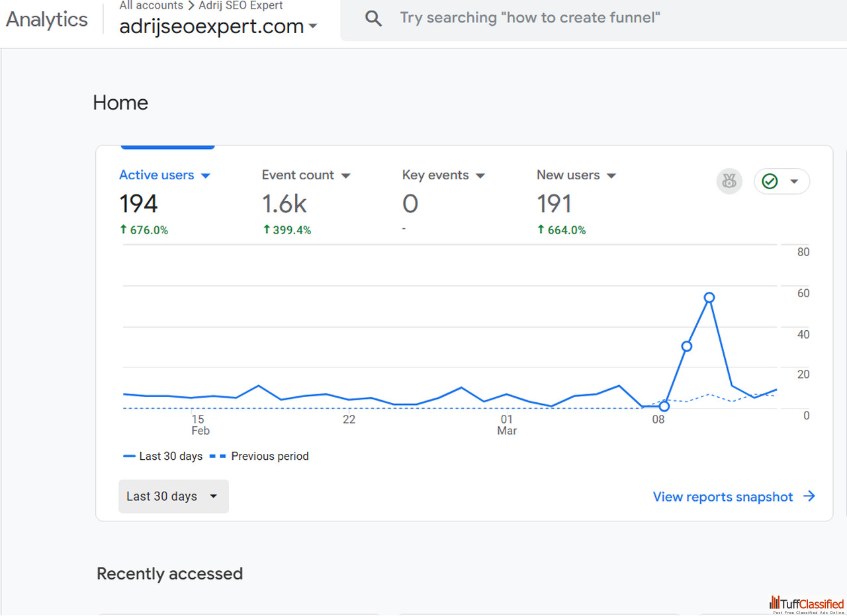Viewport: 847px width, 616px height.
Task: Click the Analytics logo text
Action: pyautogui.click(x=47, y=19)
